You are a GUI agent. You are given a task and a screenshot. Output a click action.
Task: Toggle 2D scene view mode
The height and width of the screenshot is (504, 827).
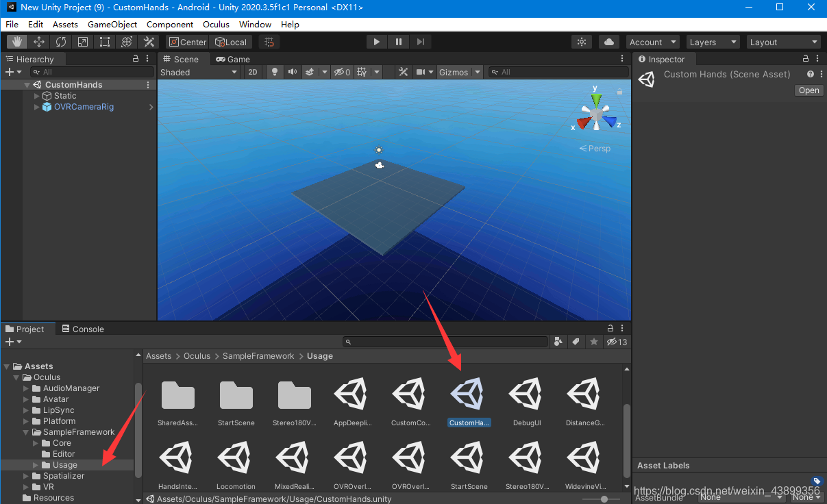(x=253, y=72)
